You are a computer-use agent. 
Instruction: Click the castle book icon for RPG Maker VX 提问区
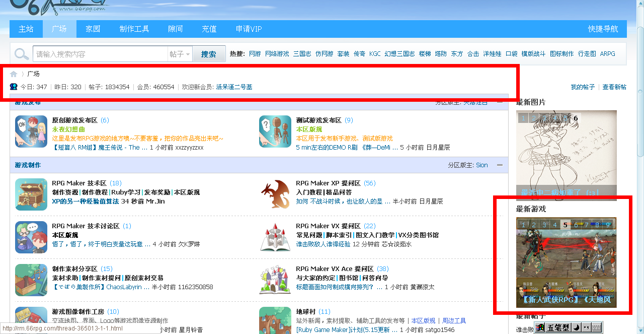click(x=275, y=237)
